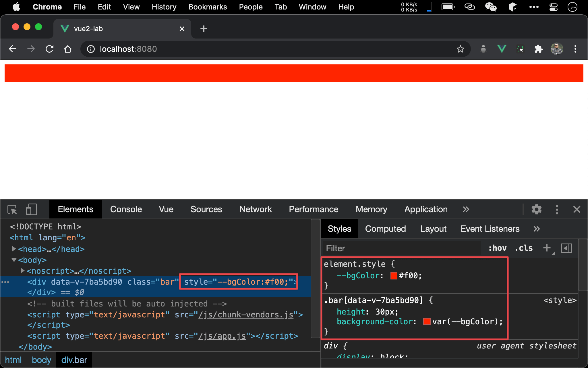Open the Sources panel
This screenshot has width=588, height=368.
tap(206, 209)
